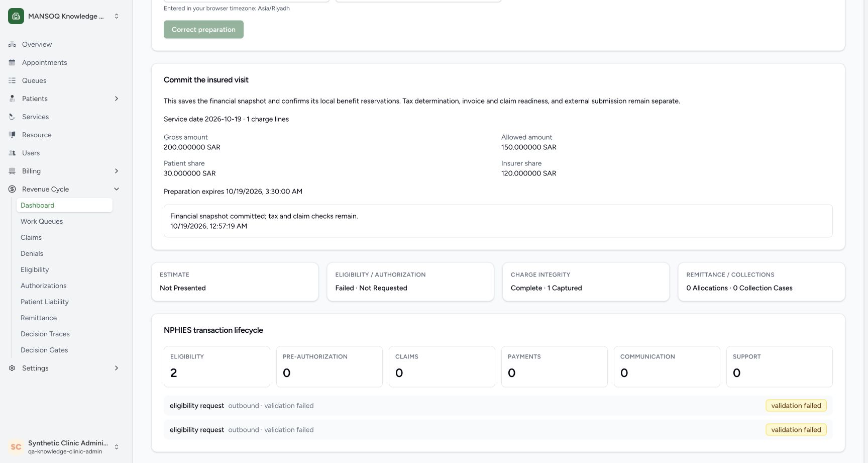The width and height of the screenshot is (868, 463).
Task: Click the Users group icon
Action: (12, 153)
